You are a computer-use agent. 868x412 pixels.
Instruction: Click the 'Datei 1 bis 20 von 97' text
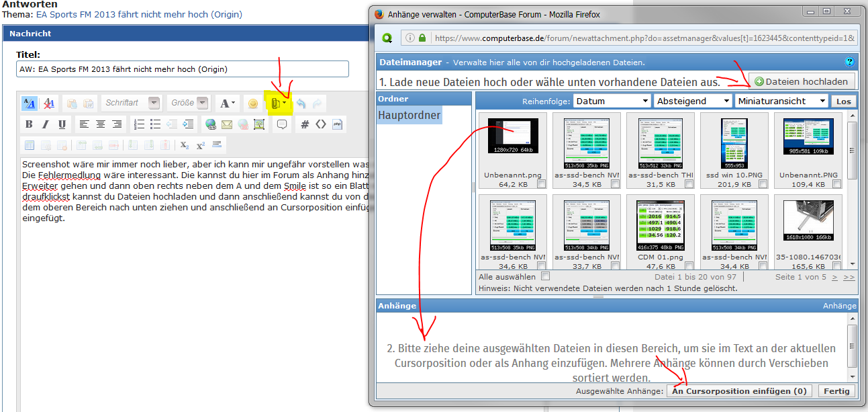[x=695, y=277]
